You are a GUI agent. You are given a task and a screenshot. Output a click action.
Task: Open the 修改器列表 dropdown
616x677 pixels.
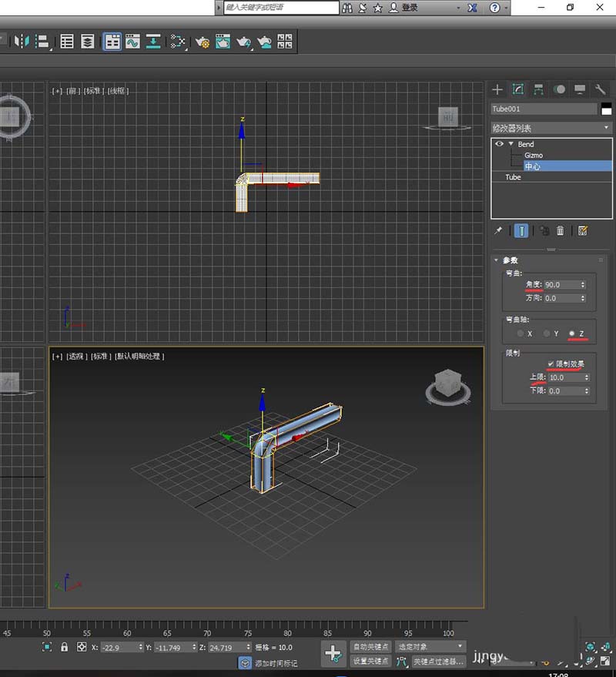pos(551,128)
